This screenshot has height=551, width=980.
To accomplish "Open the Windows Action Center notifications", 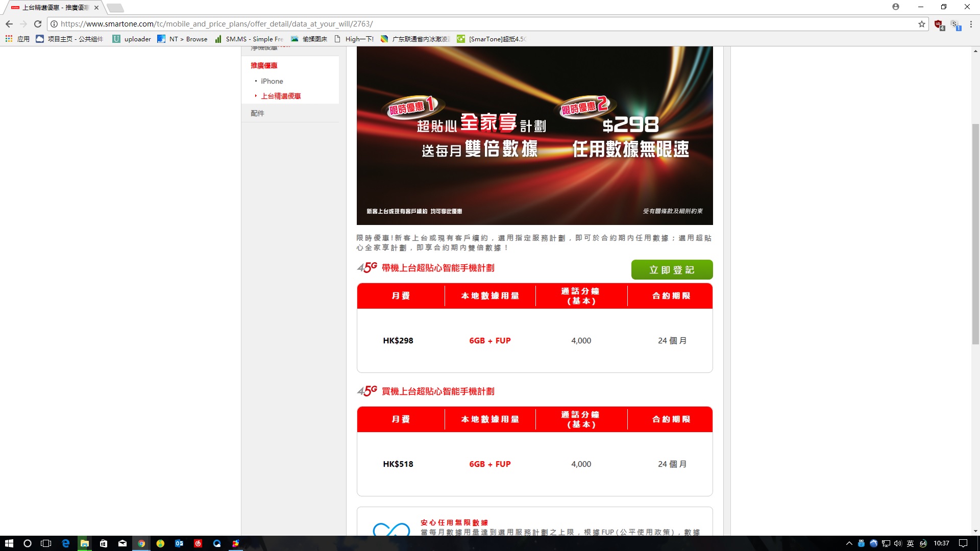I will coord(963,543).
